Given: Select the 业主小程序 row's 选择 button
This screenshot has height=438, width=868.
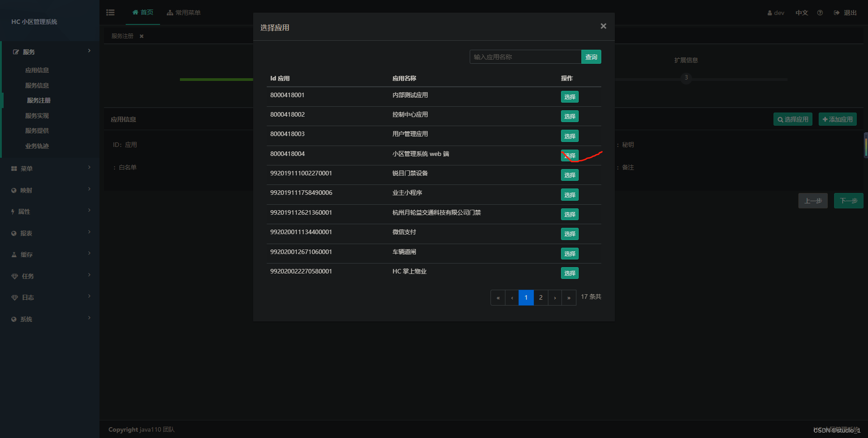Looking at the screenshot, I should (570, 195).
